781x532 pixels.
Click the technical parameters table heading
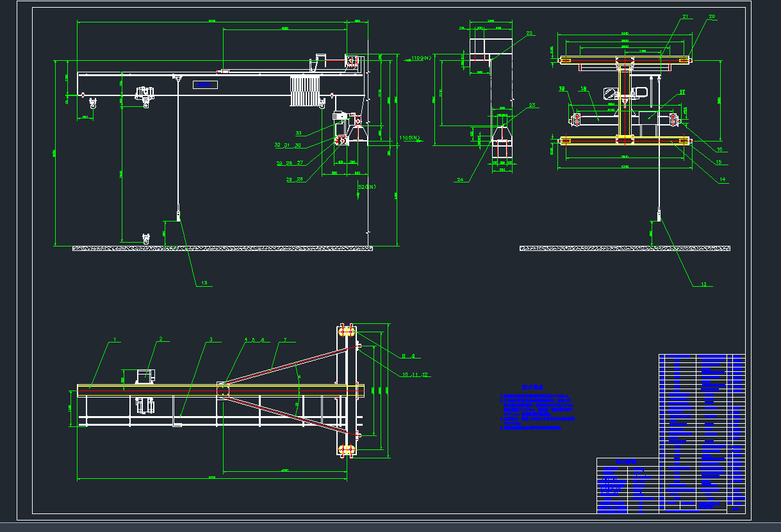pyautogui.click(x=627, y=462)
